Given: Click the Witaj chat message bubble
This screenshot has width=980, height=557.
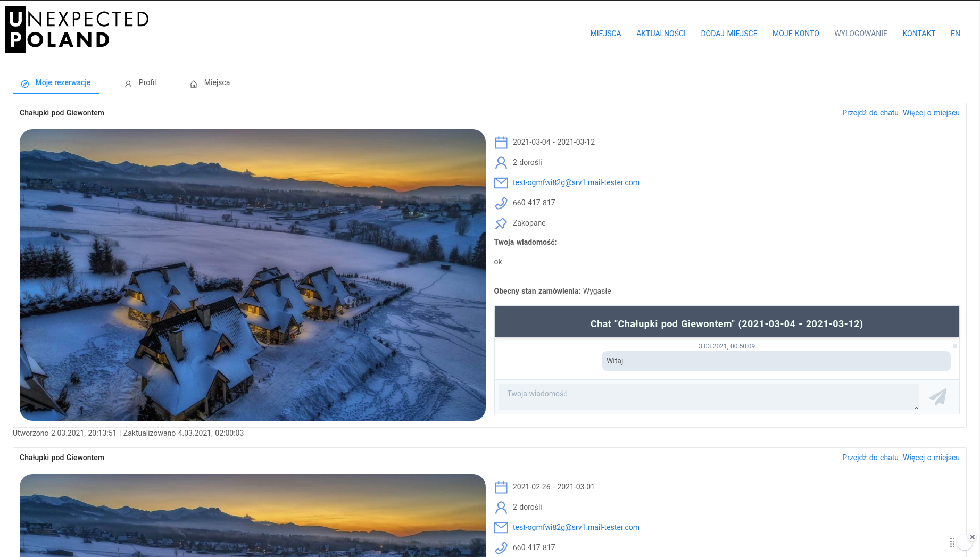Looking at the screenshot, I should 776,361.
